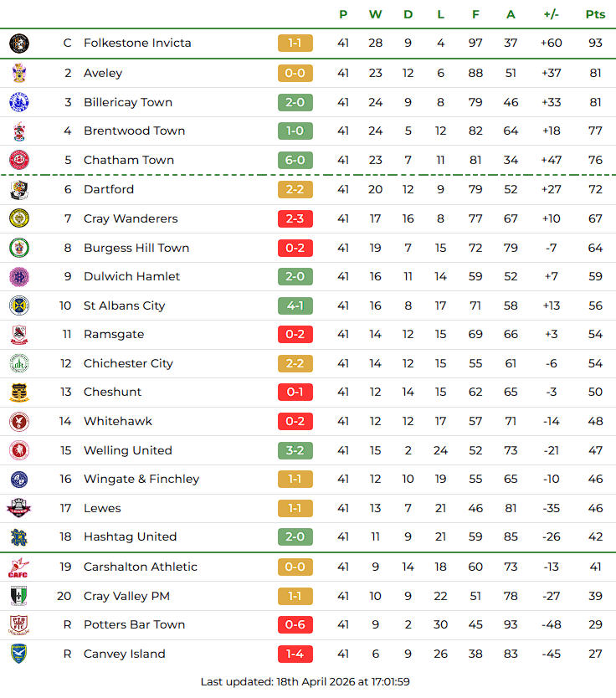Click the Dulwich Hamlet club badge
This screenshot has width=616, height=698.
[19, 276]
